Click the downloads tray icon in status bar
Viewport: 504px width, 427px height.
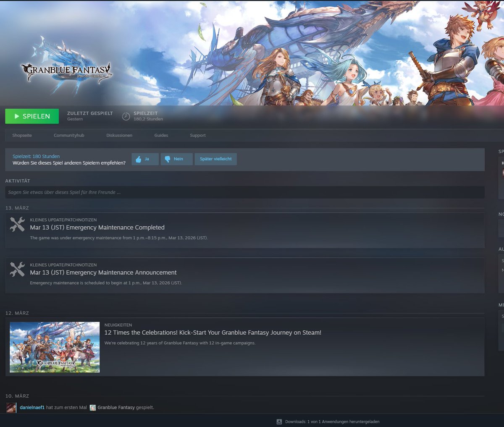pyautogui.click(x=279, y=422)
